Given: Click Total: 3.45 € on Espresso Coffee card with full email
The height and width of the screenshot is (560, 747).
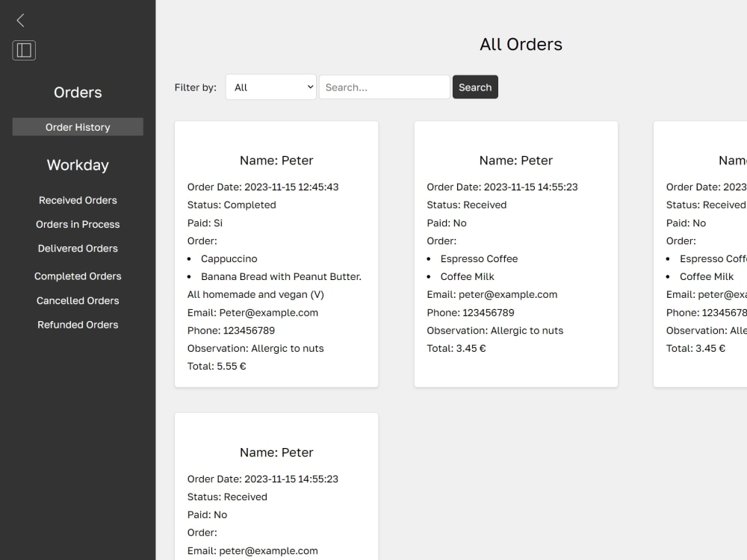Looking at the screenshot, I should (456, 349).
